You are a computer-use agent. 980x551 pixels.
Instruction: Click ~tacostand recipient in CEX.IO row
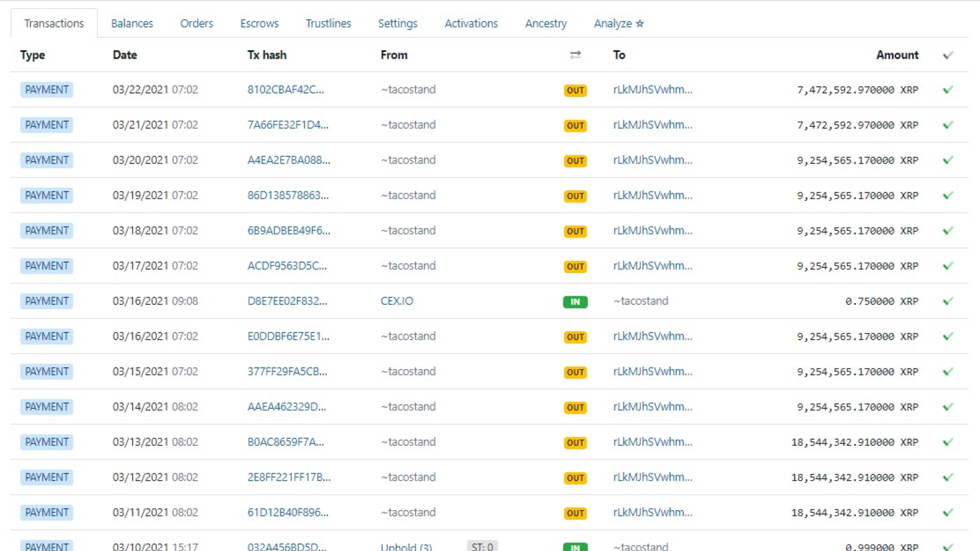pyautogui.click(x=641, y=301)
